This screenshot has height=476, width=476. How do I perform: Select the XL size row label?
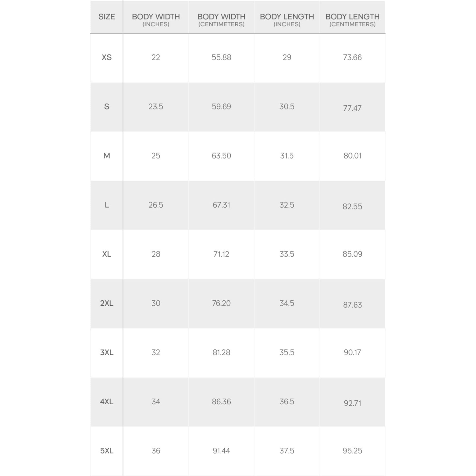(107, 254)
